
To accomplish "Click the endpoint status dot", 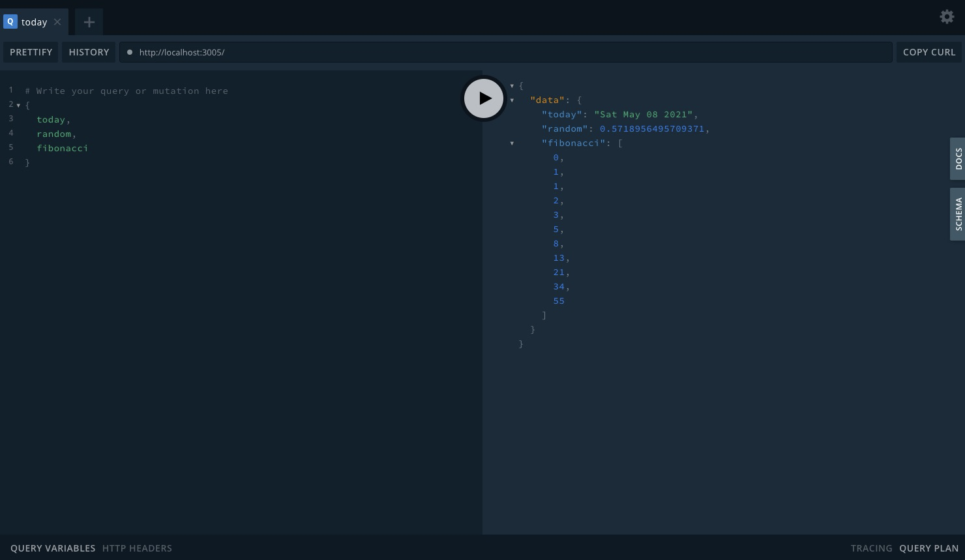I will tap(130, 52).
